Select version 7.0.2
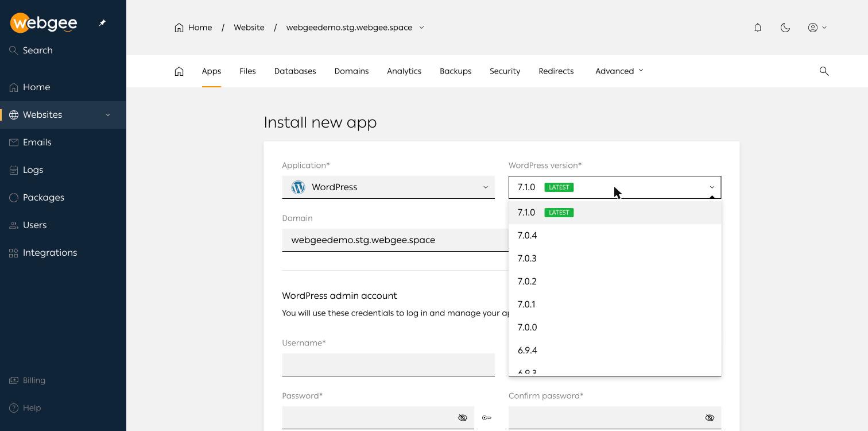 pos(615,282)
